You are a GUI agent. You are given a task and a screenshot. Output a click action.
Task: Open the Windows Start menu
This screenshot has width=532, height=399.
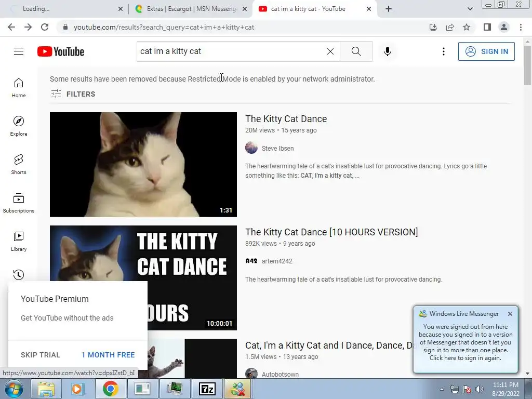click(14, 389)
